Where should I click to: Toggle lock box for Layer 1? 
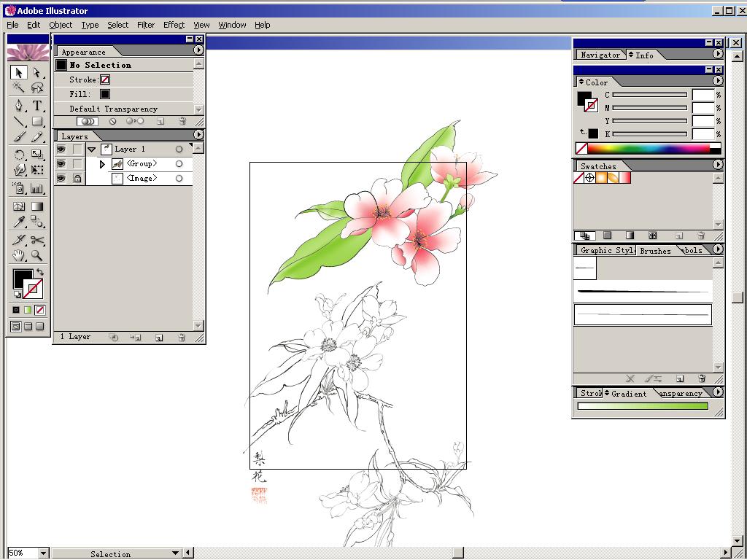[77, 149]
